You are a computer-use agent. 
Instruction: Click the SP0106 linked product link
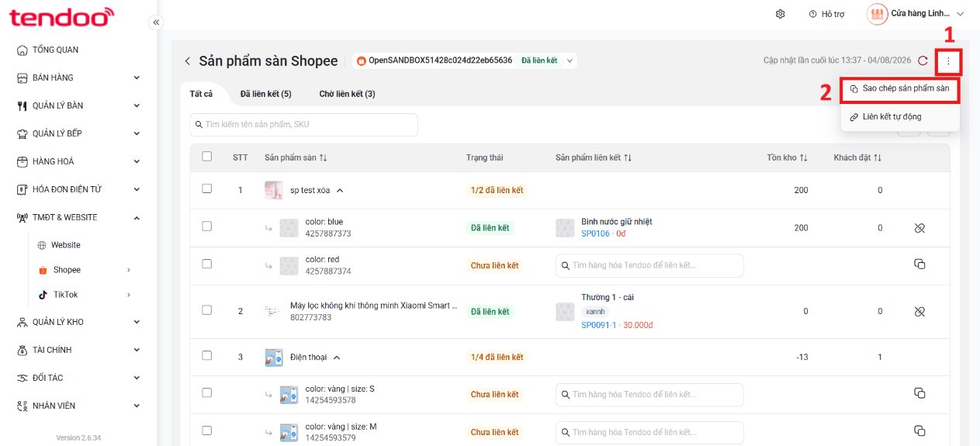click(x=595, y=233)
